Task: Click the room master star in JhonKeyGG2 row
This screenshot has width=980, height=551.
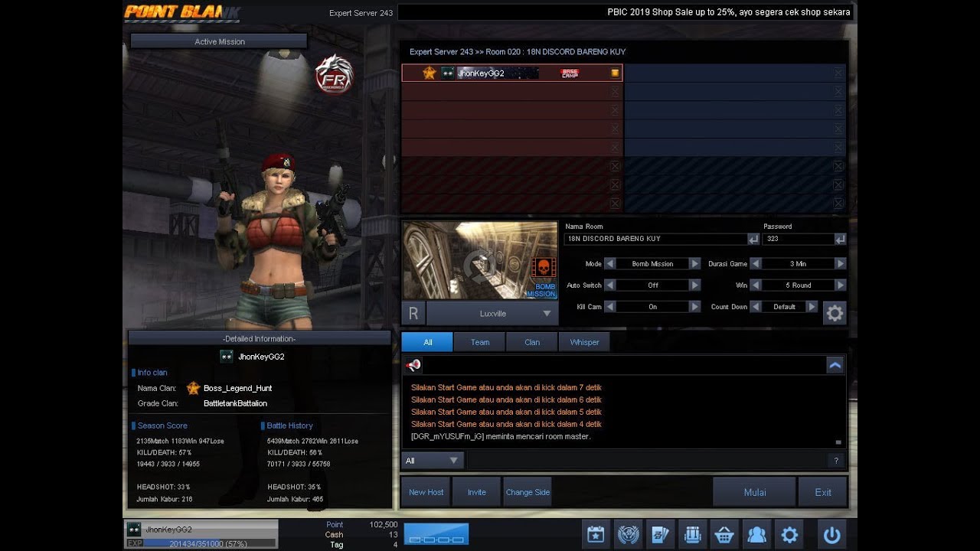Action: pyautogui.click(x=430, y=73)
